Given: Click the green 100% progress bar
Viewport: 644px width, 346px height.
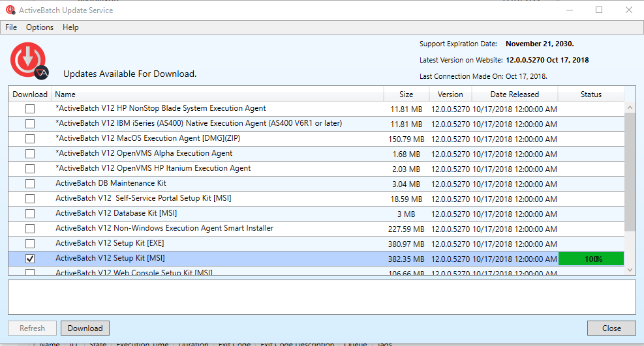Looking at the screenshot, I should [x=591, y=259].
